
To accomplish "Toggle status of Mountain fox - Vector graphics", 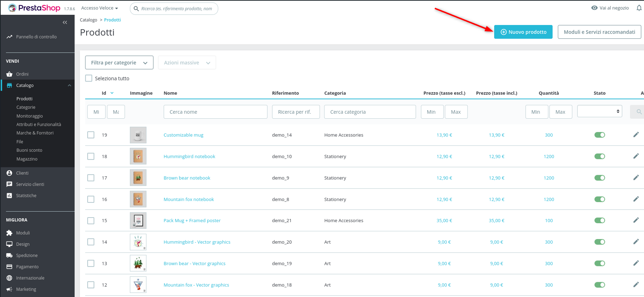I will (600, 285).
